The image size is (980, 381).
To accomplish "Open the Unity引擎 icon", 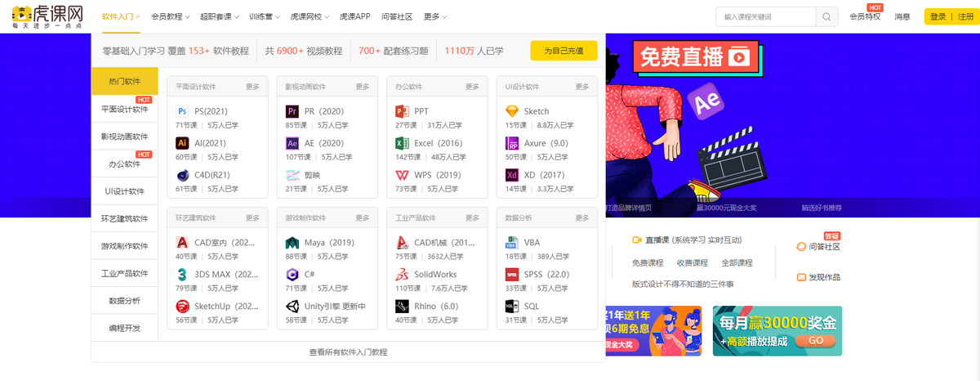I will point(292,307).
